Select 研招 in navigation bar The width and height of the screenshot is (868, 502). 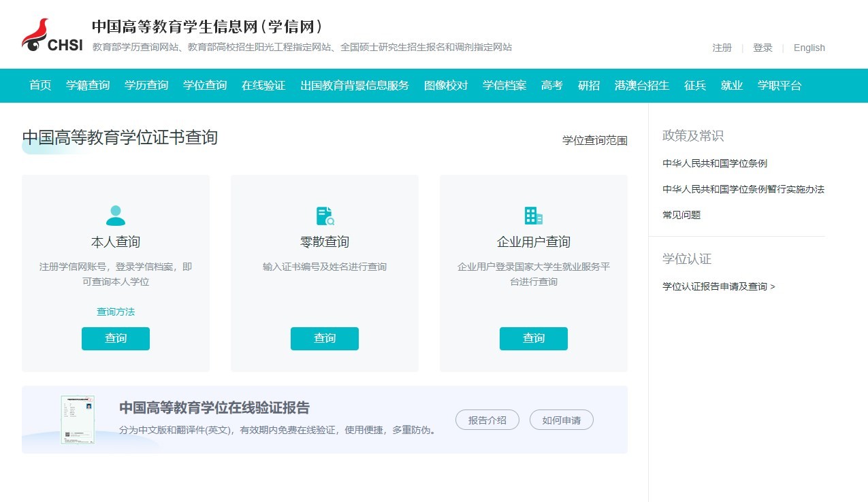[x=589, y=86]
